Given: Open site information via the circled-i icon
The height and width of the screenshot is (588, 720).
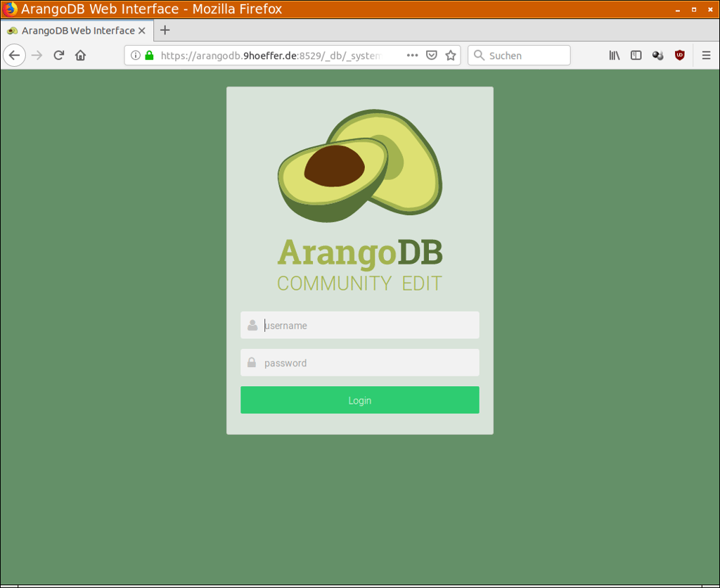Looking at the screenshot, I should tap(136, 55).
